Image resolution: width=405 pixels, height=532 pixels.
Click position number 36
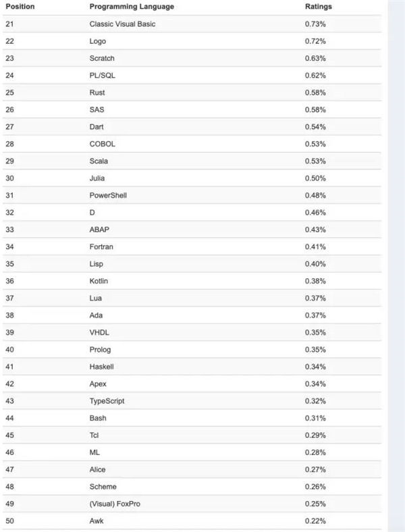pyautogui.click(x=10, y=281)
